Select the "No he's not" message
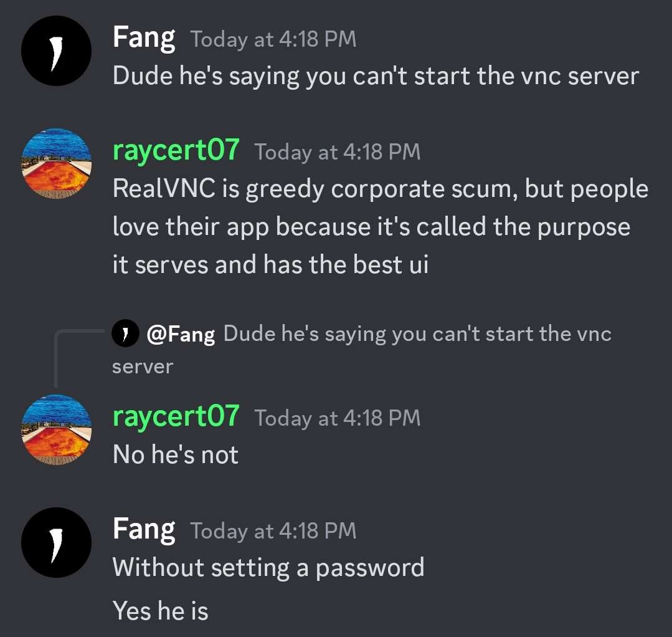The height and width of the screenshot is (637, 672). (x=176, y=455)
